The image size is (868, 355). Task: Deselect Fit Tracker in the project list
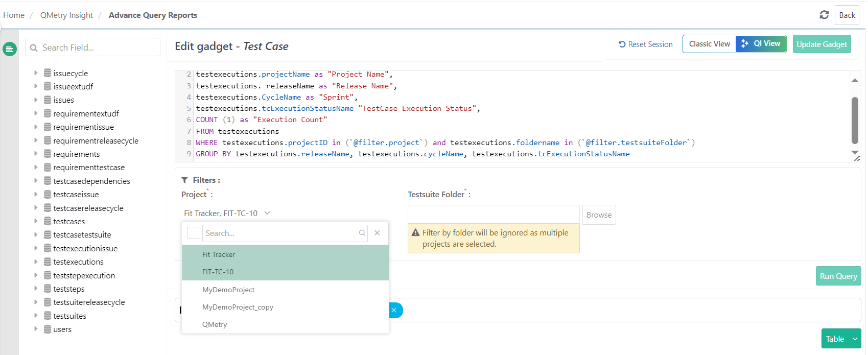tap(219, 254)
